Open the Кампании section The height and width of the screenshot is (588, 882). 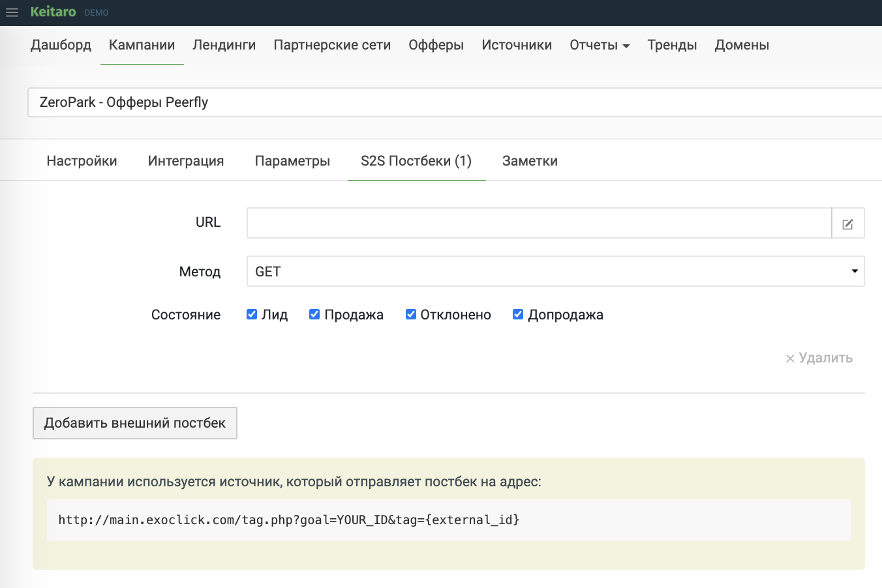tap(142, 45)
